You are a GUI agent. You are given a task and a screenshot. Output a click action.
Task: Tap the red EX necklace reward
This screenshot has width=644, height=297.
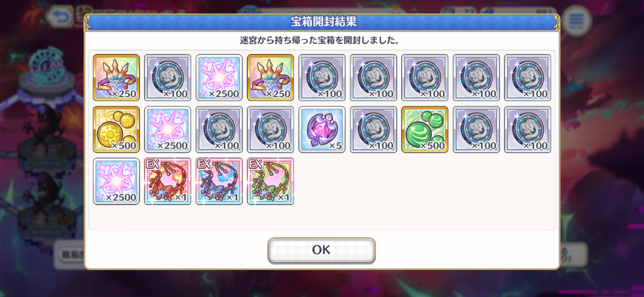point(167,181)
